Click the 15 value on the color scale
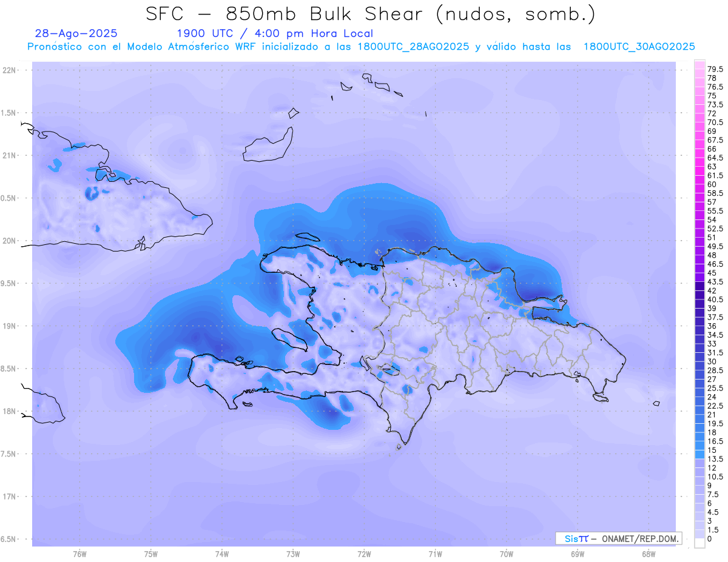728x562 pixels. point(712,450)
